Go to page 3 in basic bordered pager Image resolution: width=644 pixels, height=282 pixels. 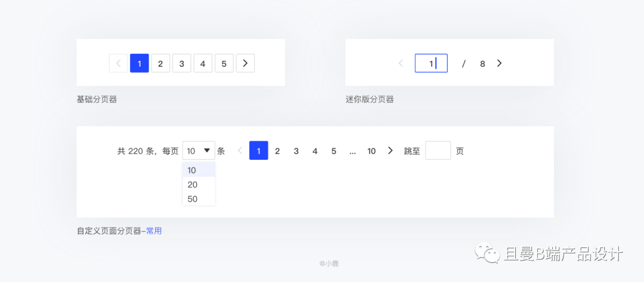coord(181,63)
